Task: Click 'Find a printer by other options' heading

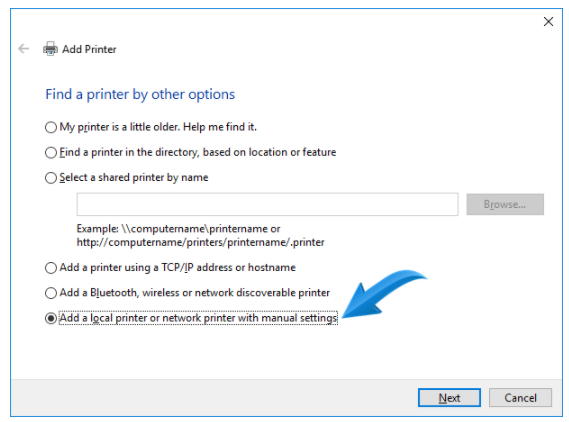Action: (x=140, y=94)
